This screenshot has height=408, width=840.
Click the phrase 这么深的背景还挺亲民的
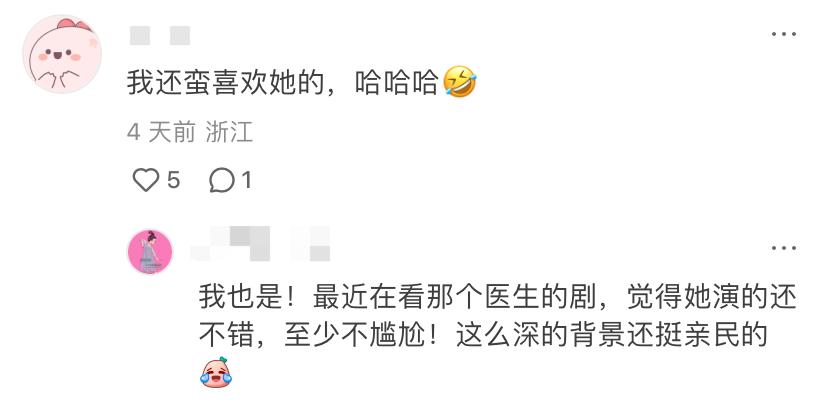(612, 336)
